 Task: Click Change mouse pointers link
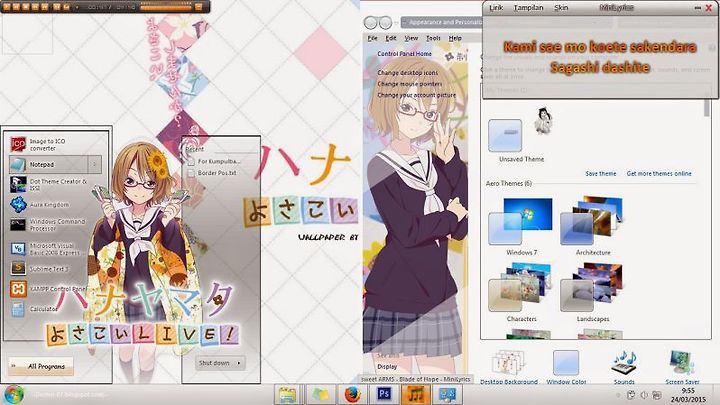[x=410, y=84]
